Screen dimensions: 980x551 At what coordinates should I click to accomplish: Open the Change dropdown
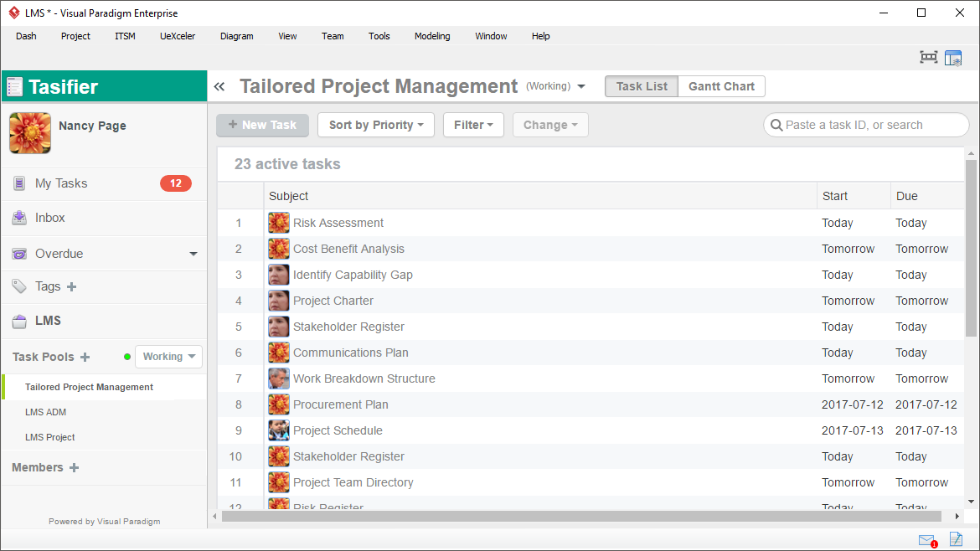[550, 125]
